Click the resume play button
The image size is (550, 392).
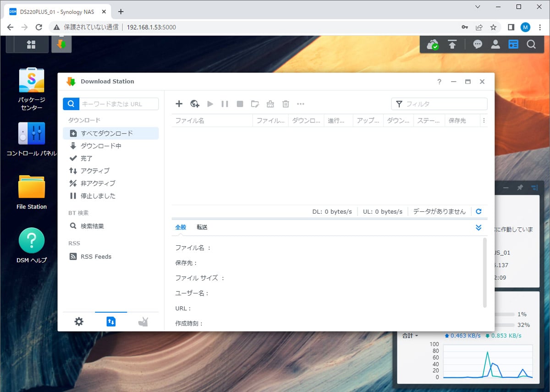coord(210,104)
